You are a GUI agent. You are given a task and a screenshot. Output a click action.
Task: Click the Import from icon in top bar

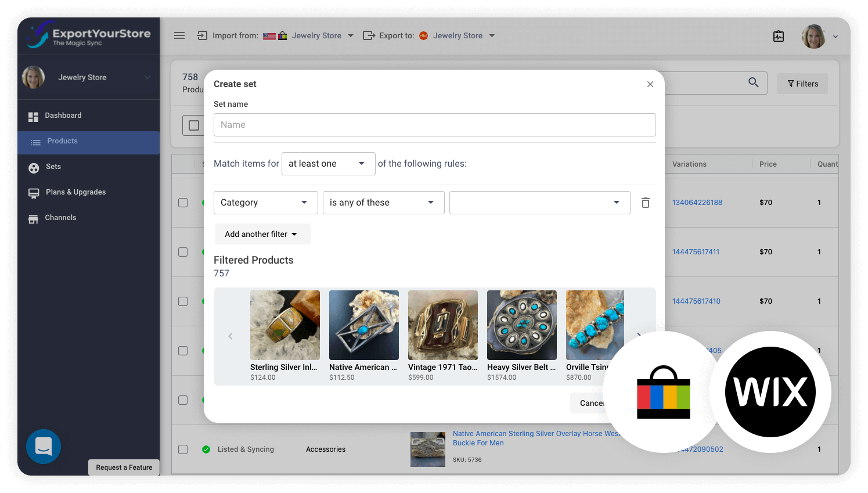click(x=201, y=35)
